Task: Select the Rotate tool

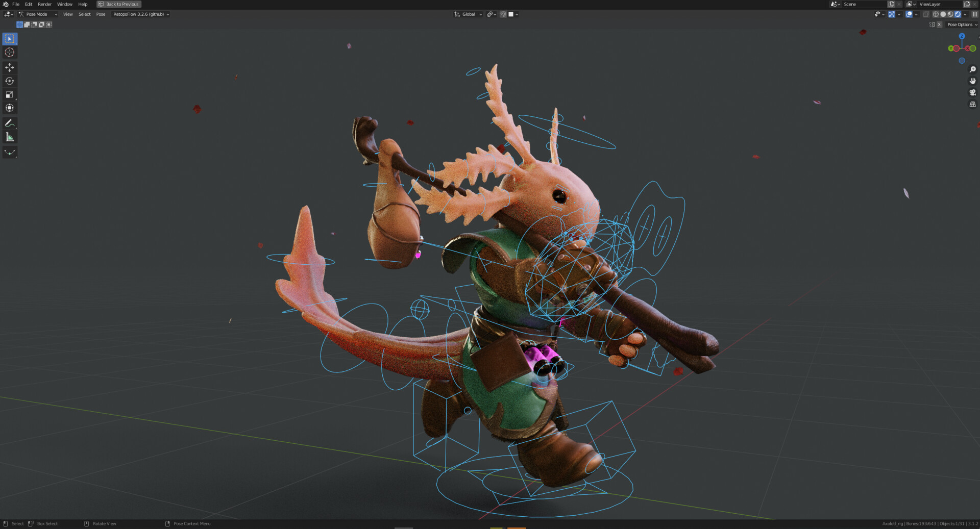Action: 9,81
